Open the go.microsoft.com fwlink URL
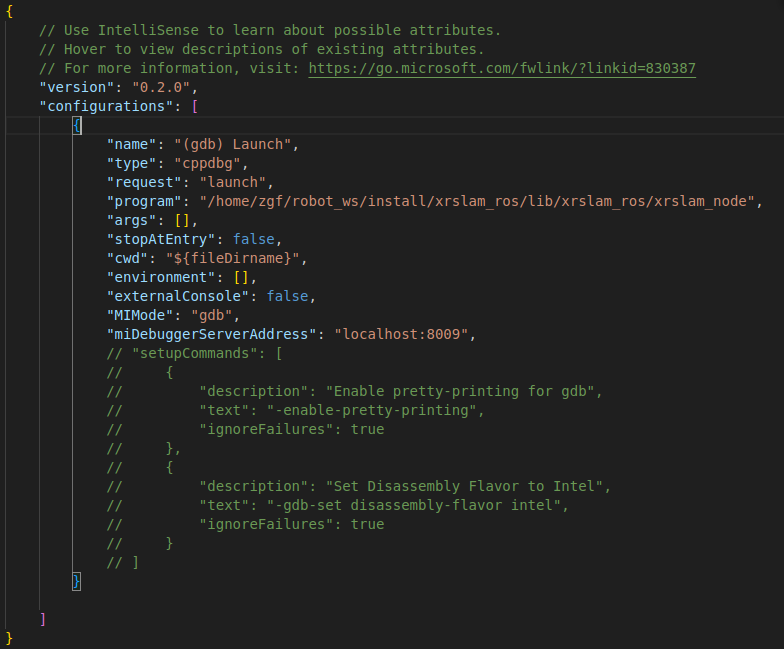Screen dimensions: 784x649 (x=502, y=68)
